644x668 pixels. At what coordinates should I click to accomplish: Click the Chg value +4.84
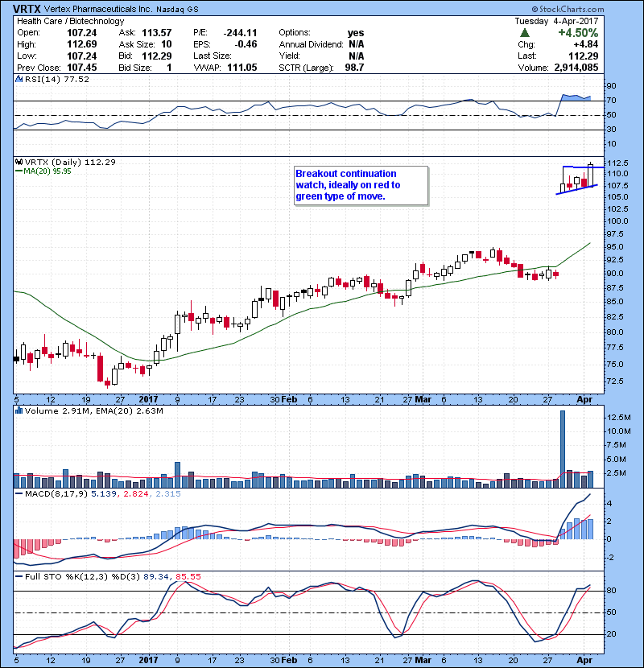pos(585,44)
